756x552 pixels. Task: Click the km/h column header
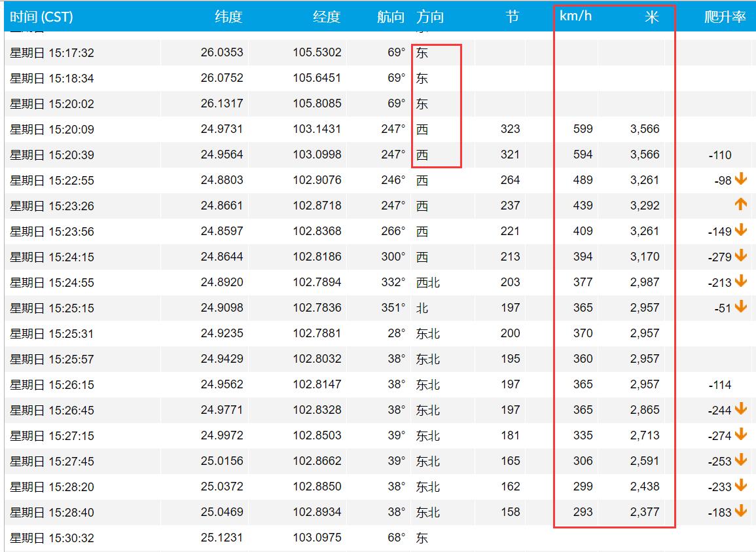click(575, 16)
